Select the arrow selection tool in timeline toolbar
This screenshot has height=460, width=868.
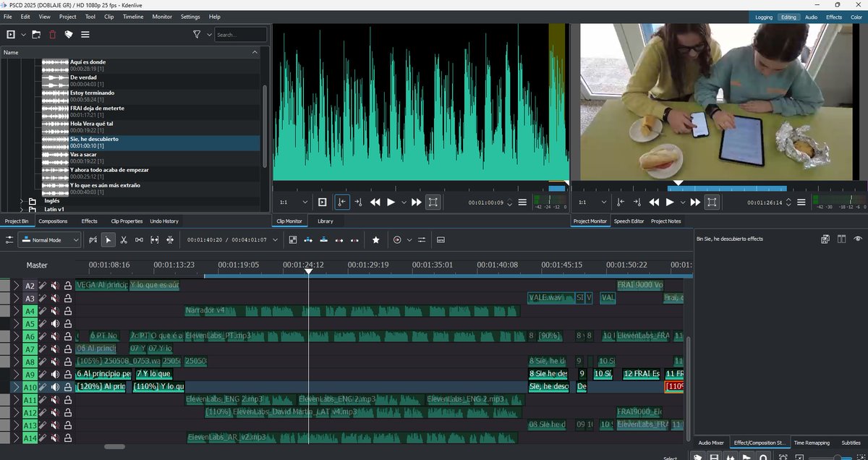109,239
